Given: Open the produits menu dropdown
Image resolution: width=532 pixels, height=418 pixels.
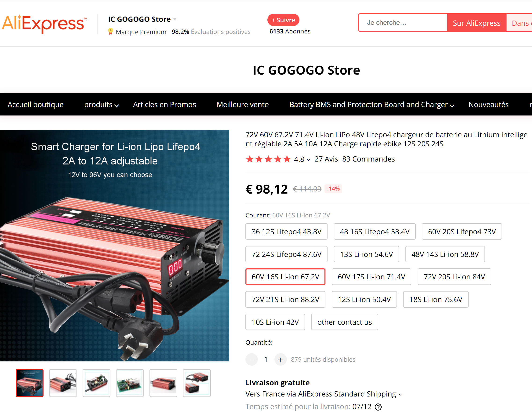Looking at the screenshot, I should pyautogui.click(x=101, y=104).
